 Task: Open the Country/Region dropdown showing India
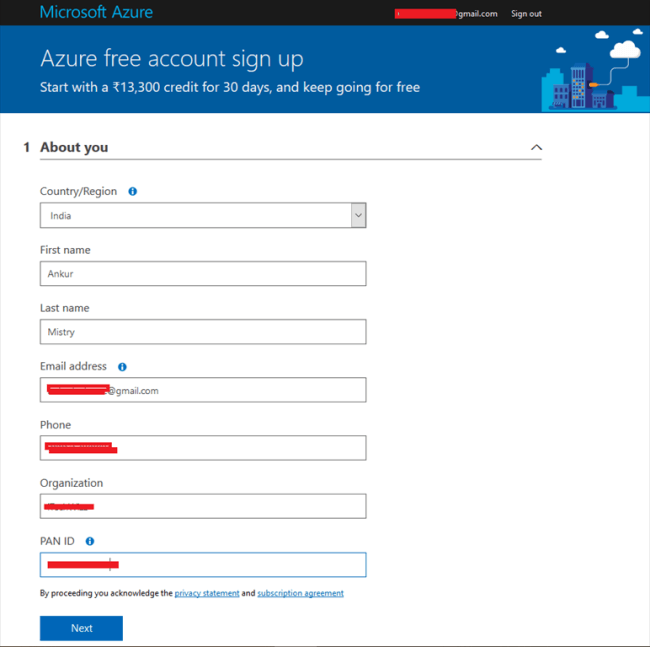(203, 216)
